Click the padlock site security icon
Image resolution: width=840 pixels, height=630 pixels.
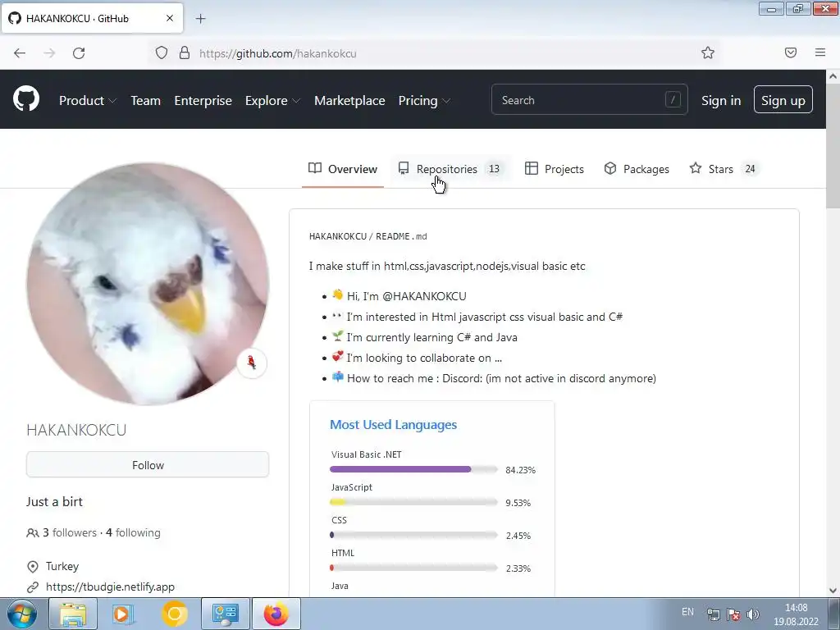185,52
